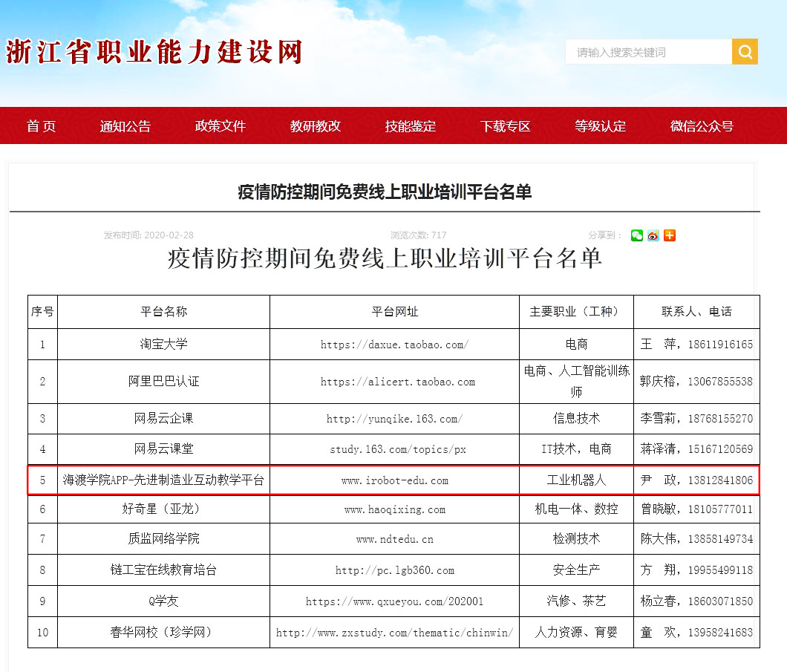The height and width of the screenshot is (672, 787).
Task: Select the 好奇星（亚龙） platform name cell
Action: 163,509
